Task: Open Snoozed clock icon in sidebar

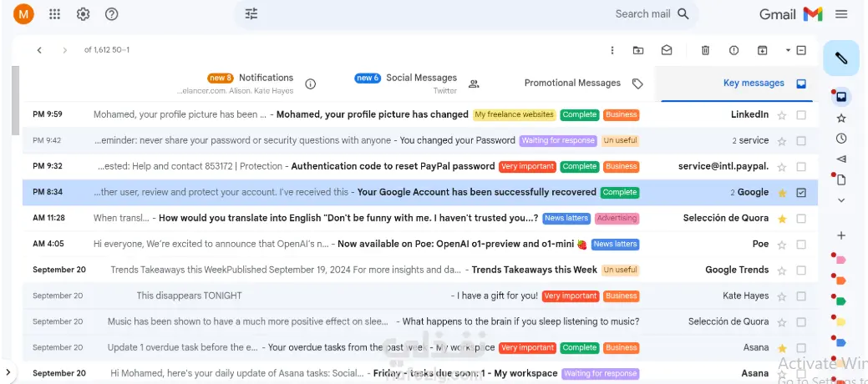Action: [841, 139]
